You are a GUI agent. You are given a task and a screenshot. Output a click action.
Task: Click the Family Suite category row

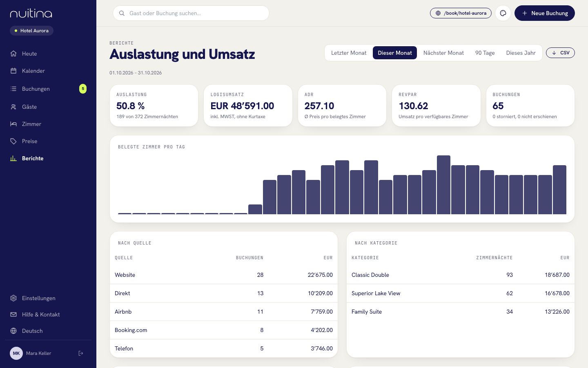(461, 312)
